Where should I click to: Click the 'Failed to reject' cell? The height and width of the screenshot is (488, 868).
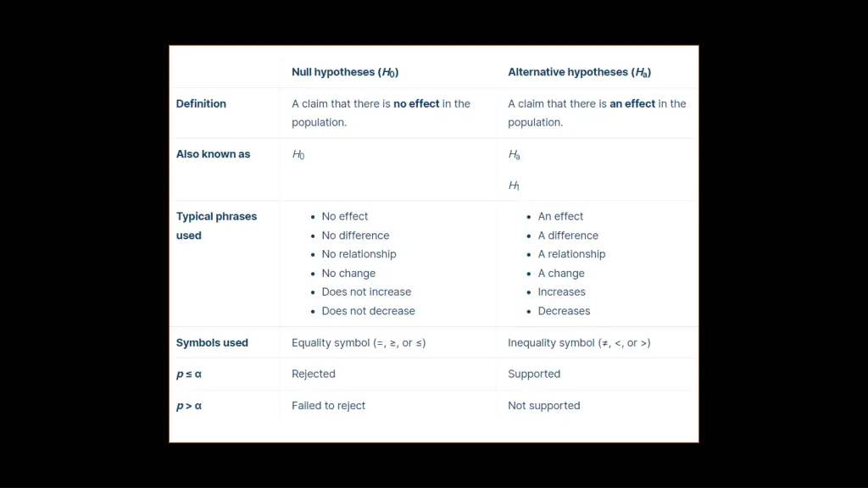click(x=328, y=406)
